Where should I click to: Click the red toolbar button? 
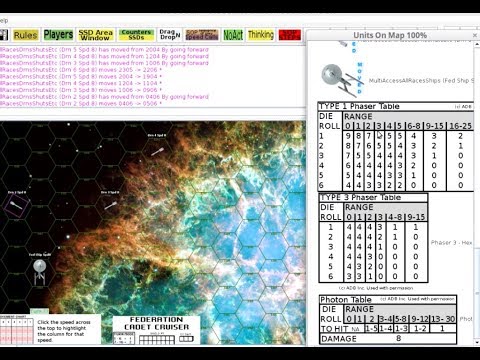(x=290, y=35)
